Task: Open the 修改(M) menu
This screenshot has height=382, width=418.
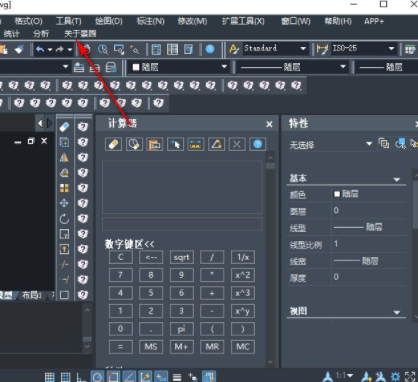Action: 192,21
